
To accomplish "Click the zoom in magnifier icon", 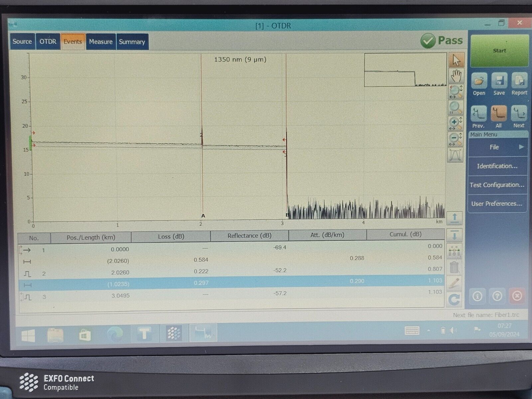I will coord(455,123).
